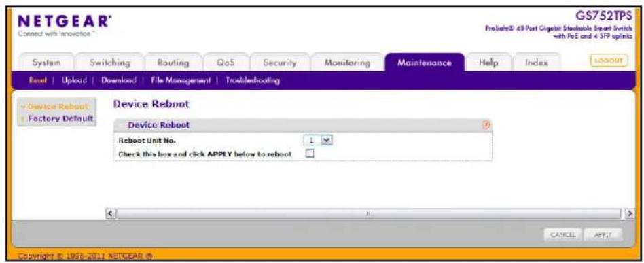Click the LOGOUT button

pyautogui.click(x=609, y=60)
